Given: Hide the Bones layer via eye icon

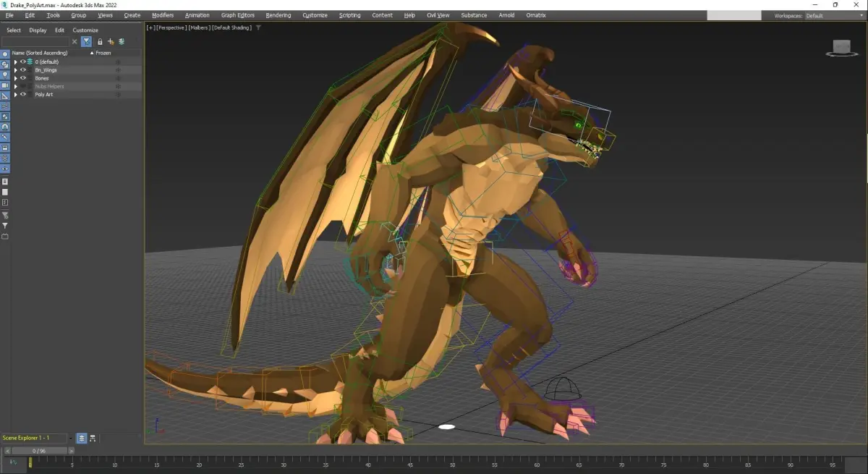Looking at the screenshot, I should pyautogui.click(x=22, y=78).
